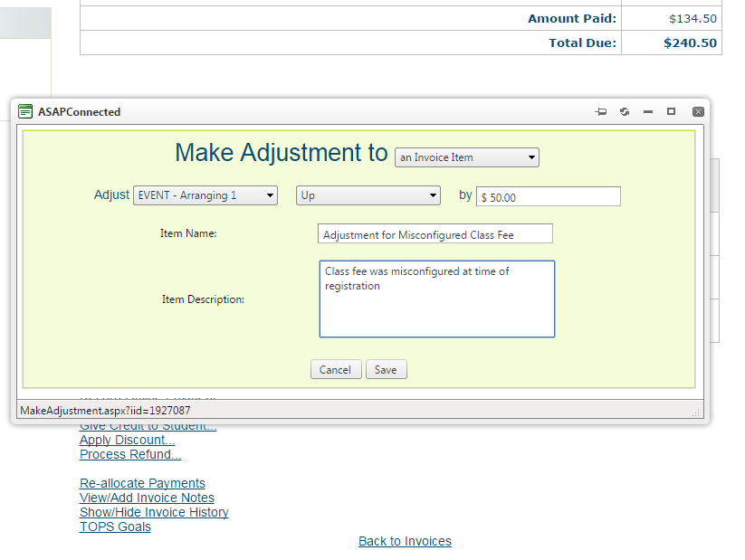Open the 'Up' adjustment direction dropdown
The image size is (745, 560).
(x=368, y=195)
